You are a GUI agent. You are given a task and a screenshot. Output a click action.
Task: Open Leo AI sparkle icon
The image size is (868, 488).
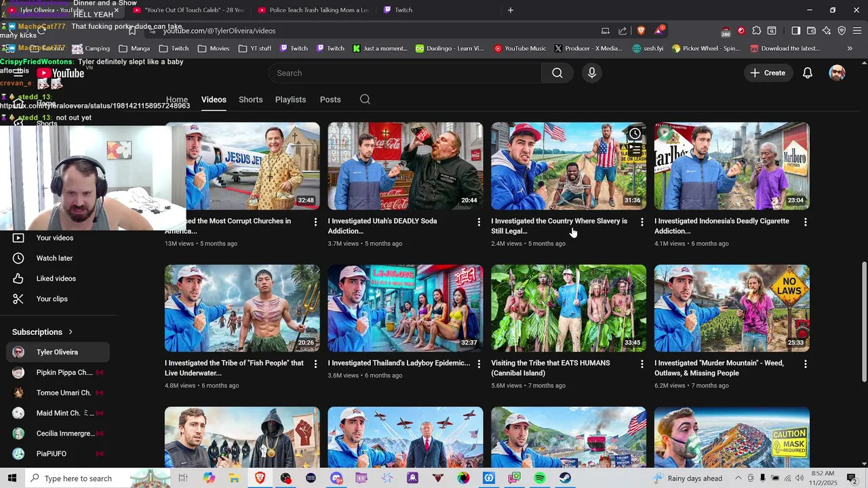click(826, 30)
